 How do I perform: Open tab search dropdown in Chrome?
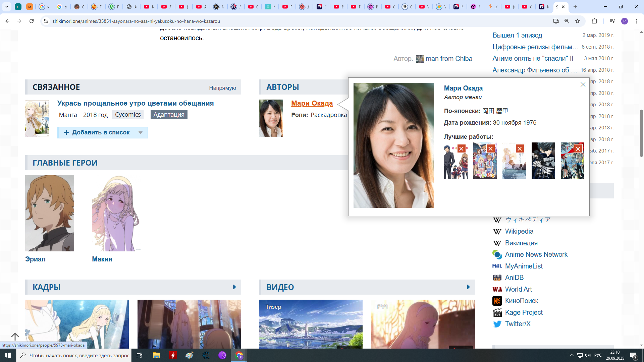[x=7, y=7]
